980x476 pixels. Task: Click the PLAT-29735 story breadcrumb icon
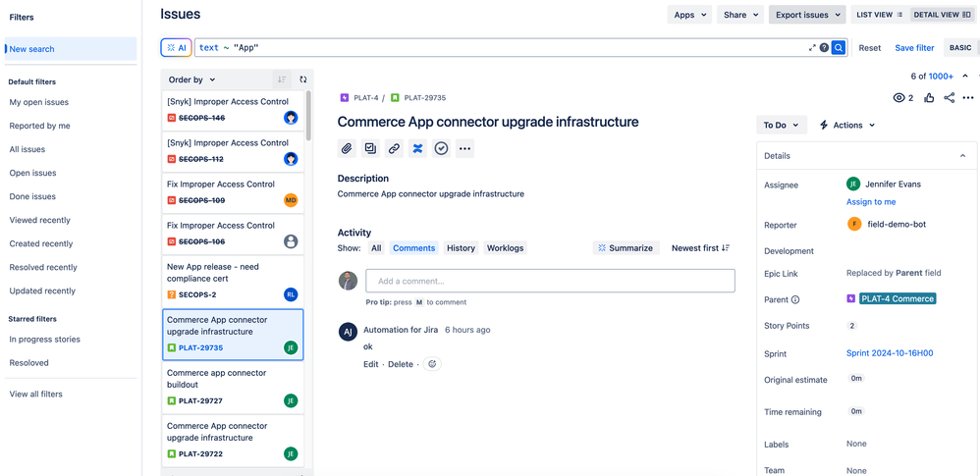click(395, 97)
